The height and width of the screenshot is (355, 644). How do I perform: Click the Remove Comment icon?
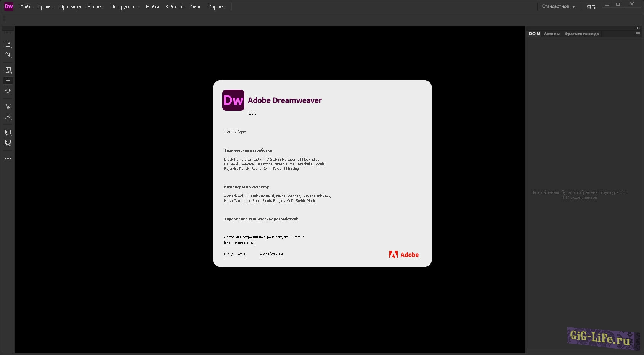click(x=8, y=143)
